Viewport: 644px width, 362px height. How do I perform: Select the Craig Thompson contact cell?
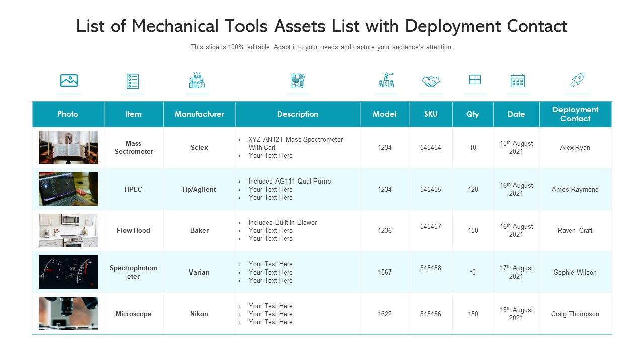(575, 314)
